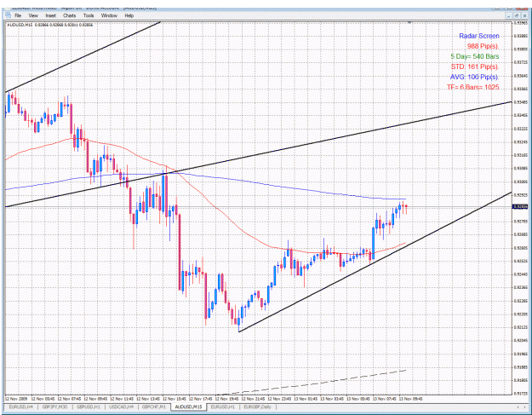Image resolution: width=532 pixels, height=415 pixels.
Task: Click the chart shift marker at top
Action: [x=409, y=22]
